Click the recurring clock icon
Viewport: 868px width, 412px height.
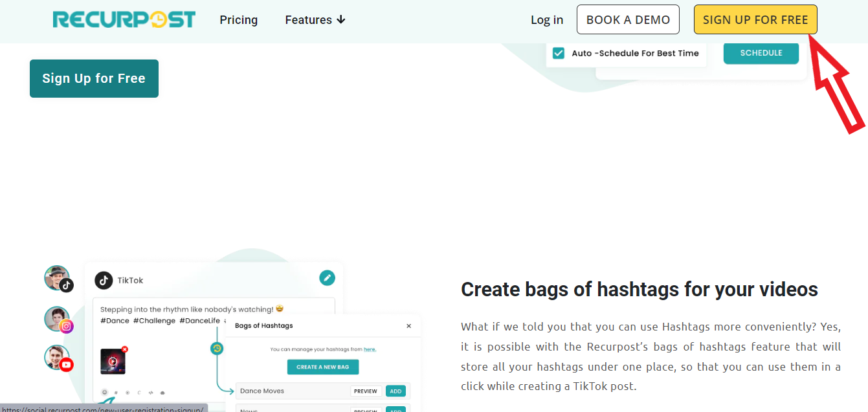click(217, 348)
